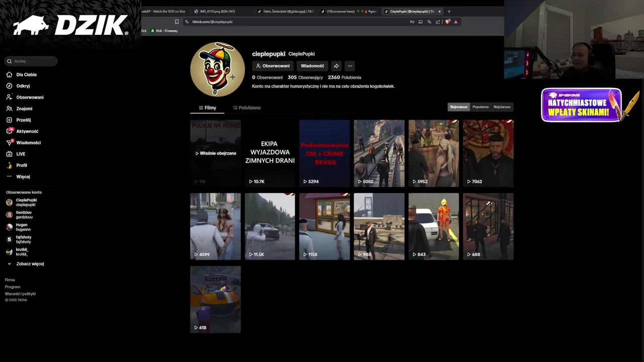Open the video with 618 views
The width and height of the screenshot is (644, 362).
tap(215, 300)
